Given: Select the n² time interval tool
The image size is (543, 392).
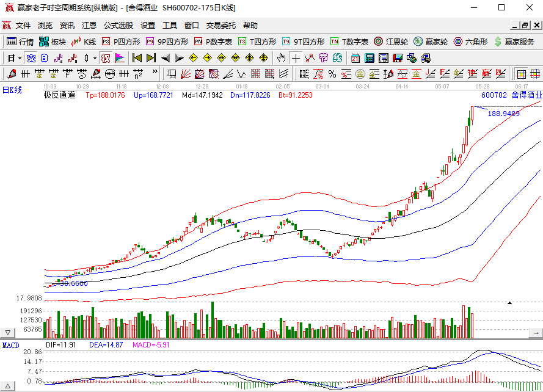Looking at the screenshot, I should point(138,74).
